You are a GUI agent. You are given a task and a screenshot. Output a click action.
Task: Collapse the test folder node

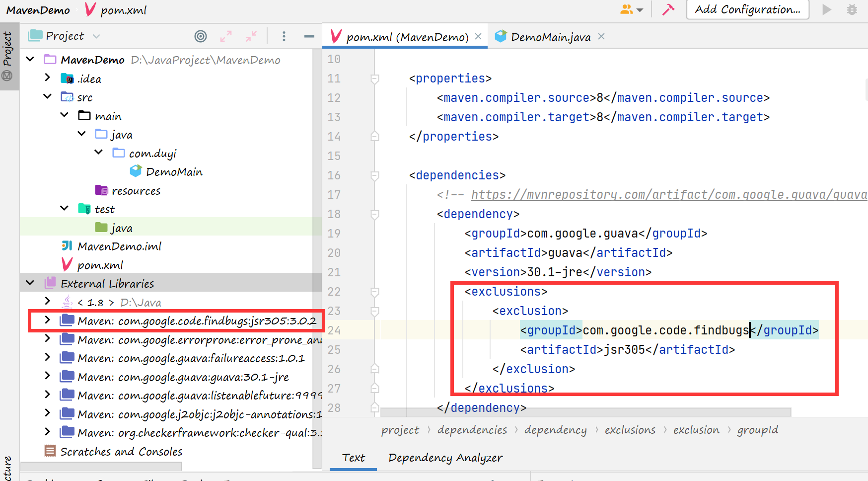[x=64, y=209]
